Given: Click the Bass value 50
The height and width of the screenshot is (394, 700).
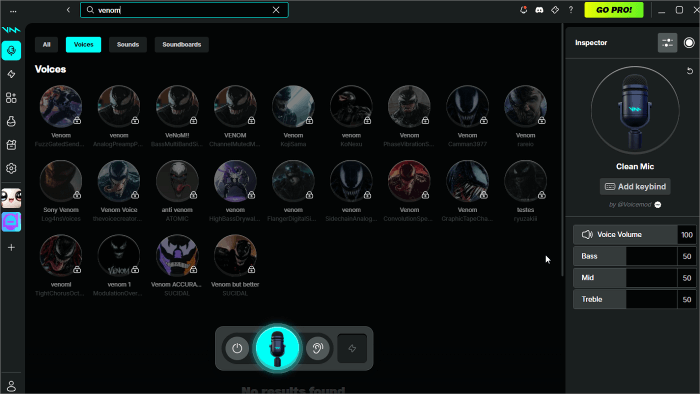Looking at the screenshot, I should click(687, 256).
